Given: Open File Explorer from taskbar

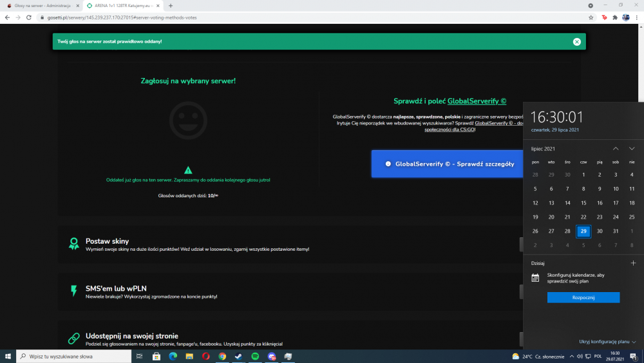Looking at the screenshot, I should 189,356.
